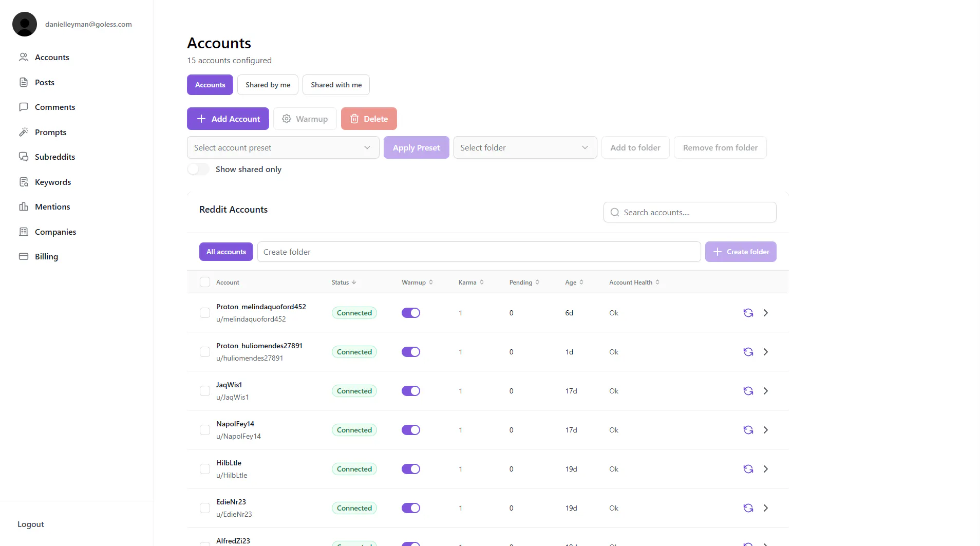Switch to Shared with me tab
Screen dimensions: 980x546
point(336,85)
